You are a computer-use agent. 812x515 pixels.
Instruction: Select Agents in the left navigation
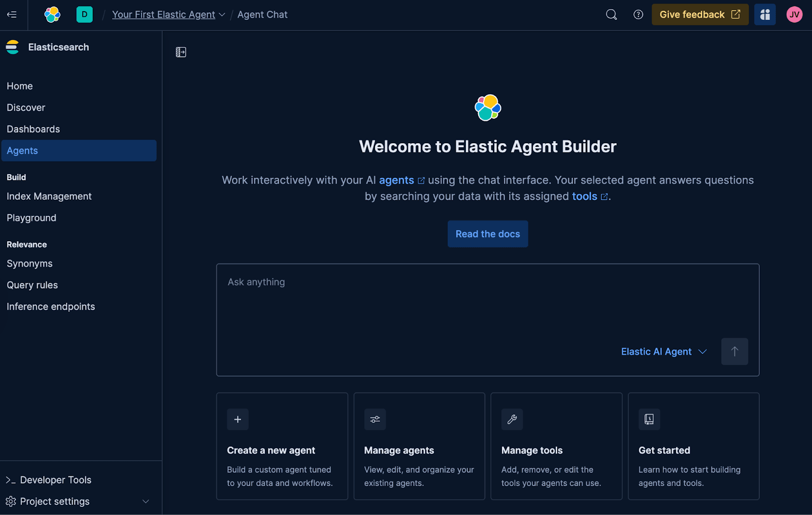[22, 150]
